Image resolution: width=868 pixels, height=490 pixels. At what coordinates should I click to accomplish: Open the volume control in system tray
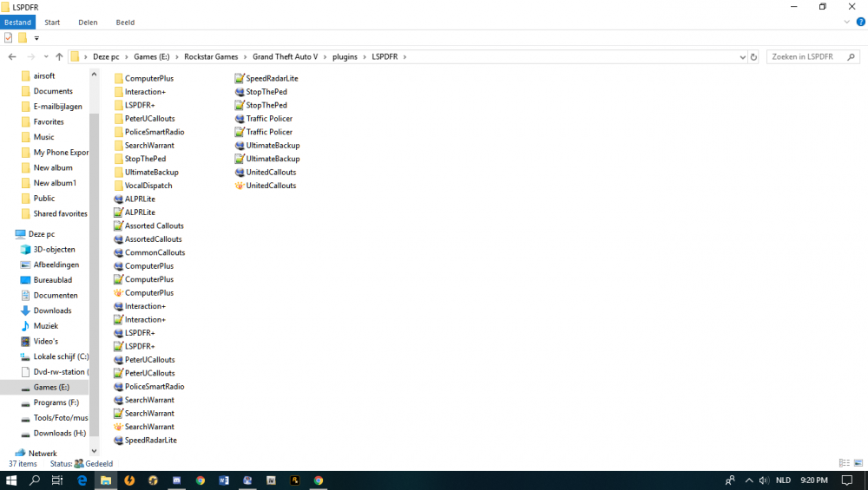point(764,480)
